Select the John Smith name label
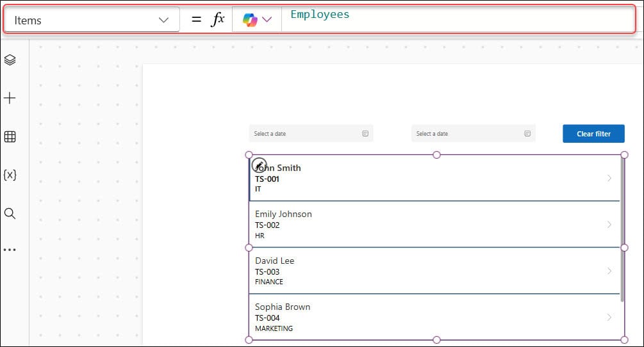 278,168
